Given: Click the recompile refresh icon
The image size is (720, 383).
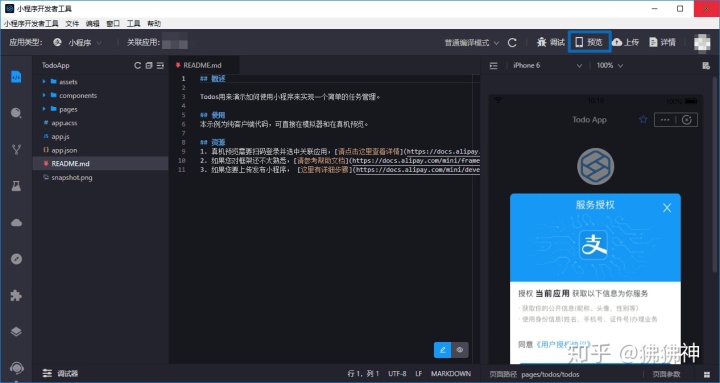Looking at the screenshot, I should (x=512, y=43).
